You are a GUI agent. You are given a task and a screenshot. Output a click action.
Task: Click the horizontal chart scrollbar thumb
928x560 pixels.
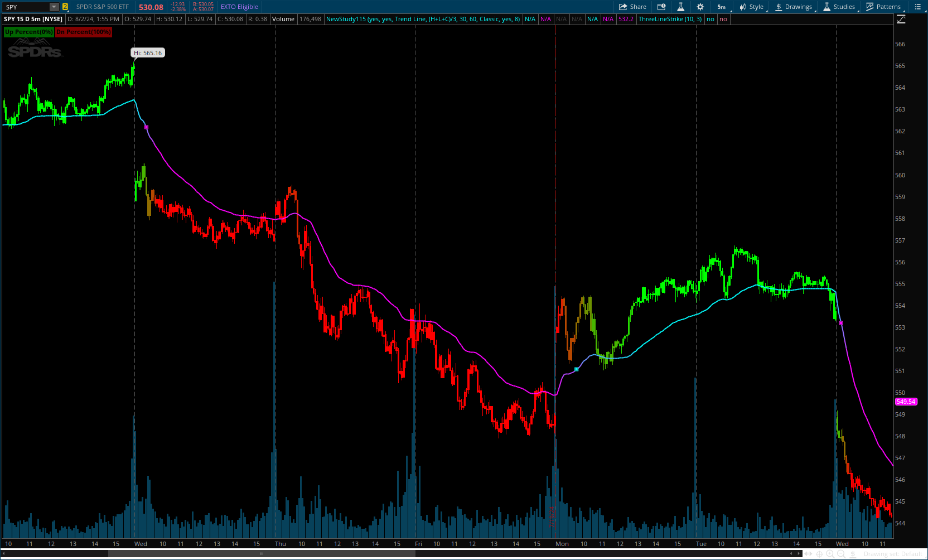pyautogui.click(x=262, y=554)
